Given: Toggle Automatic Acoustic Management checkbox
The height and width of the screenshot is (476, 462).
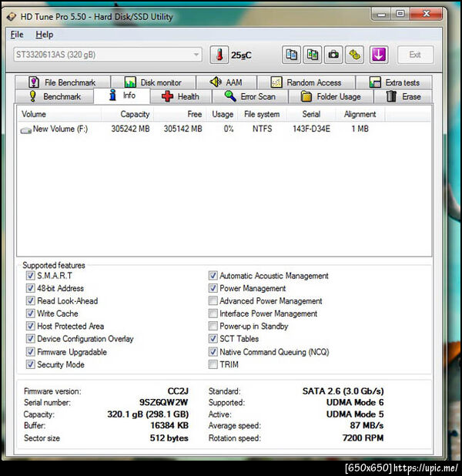Looking at the screenshot, I should click(x=213, y=276).
